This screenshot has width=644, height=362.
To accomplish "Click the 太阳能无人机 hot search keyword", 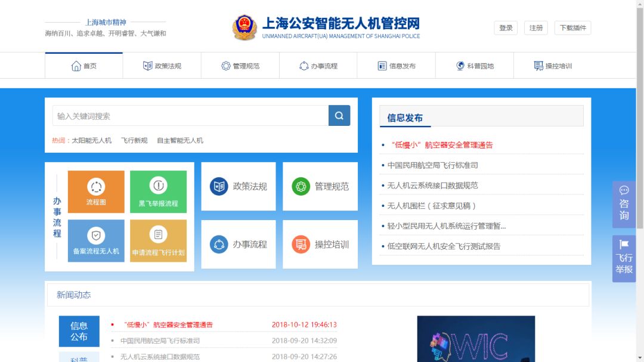I will (92, 141).
